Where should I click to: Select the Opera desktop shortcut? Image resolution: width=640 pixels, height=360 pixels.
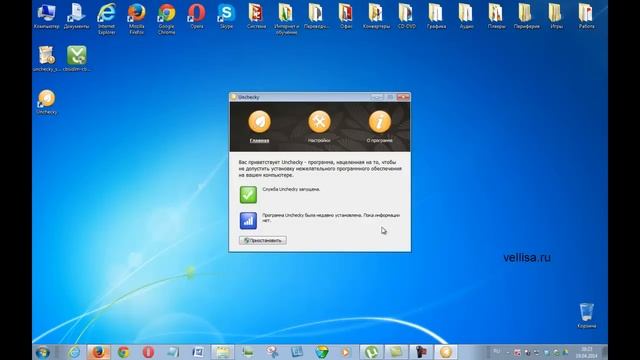pos(197,16)
